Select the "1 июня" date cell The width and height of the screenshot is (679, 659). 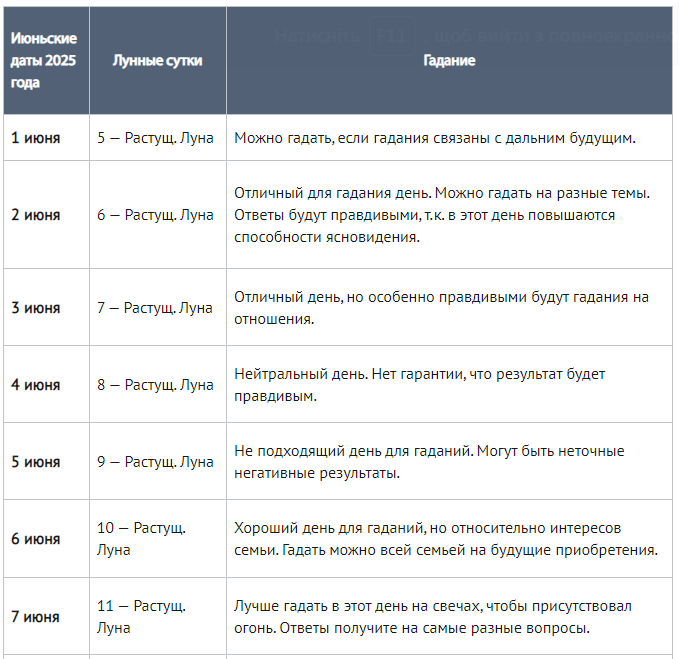[35, 138]
